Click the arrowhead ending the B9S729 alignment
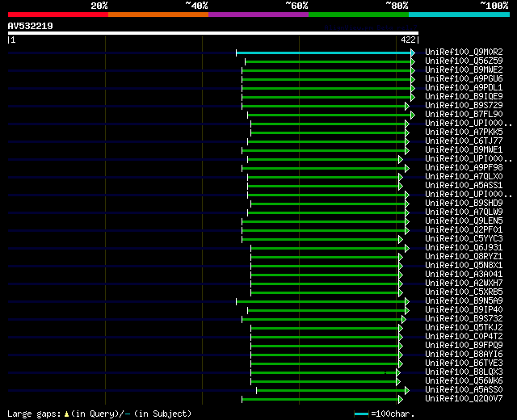 point(407,106)
